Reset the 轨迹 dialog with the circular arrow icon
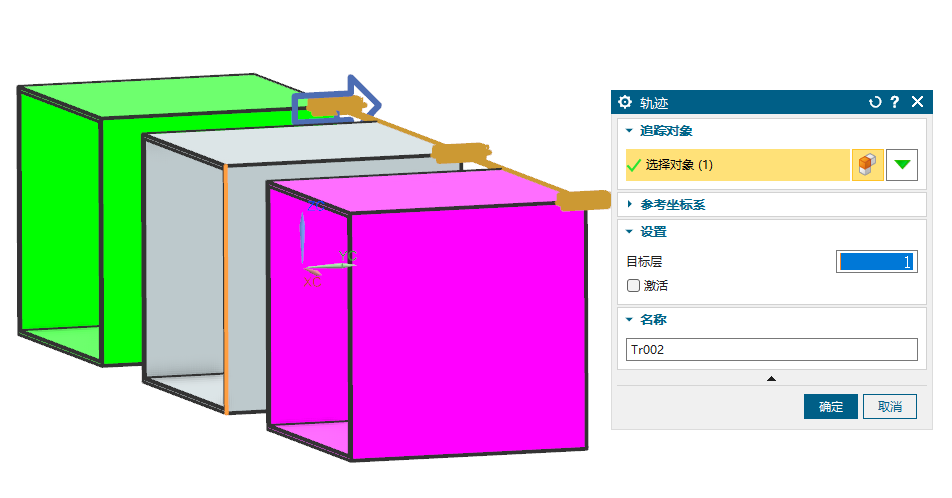 [x=875, y=102]
